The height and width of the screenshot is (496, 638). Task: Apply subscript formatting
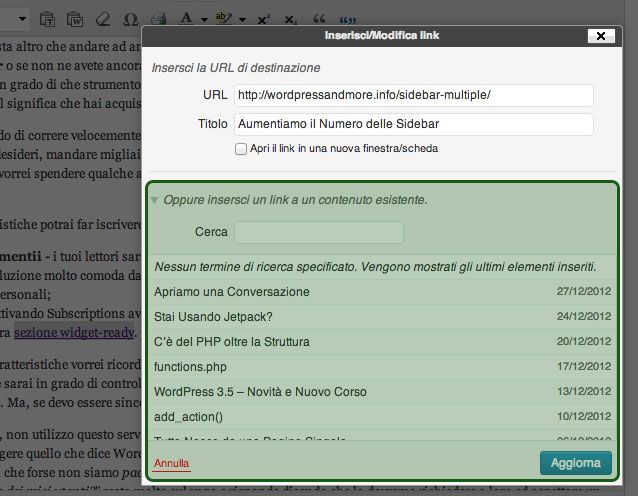tap(291, 18)
